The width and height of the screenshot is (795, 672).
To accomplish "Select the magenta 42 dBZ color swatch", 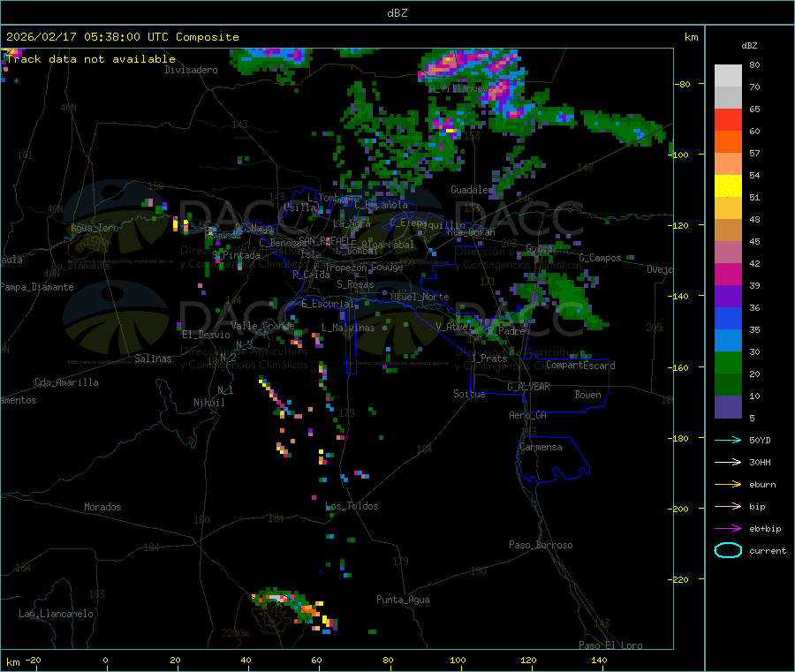I will point(728,274).
